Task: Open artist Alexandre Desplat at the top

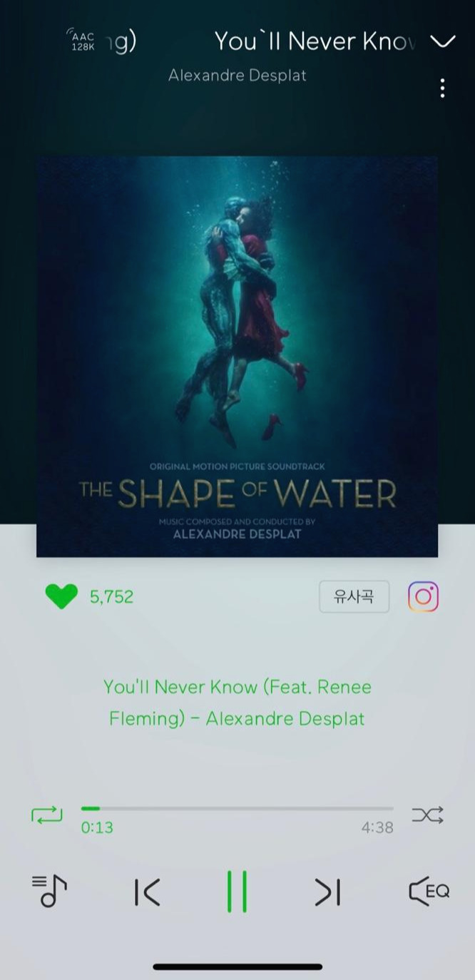Action: point(237,75)
